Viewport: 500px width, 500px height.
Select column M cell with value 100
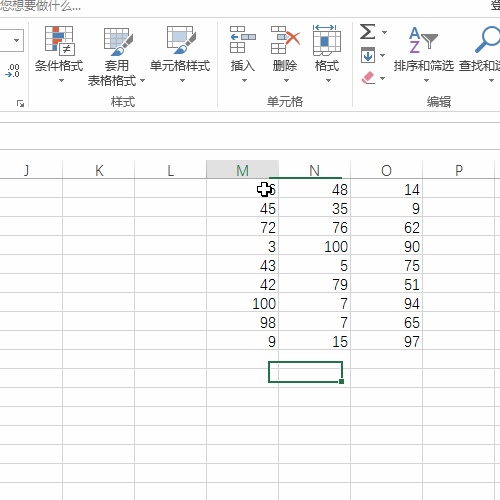[242, 303]
